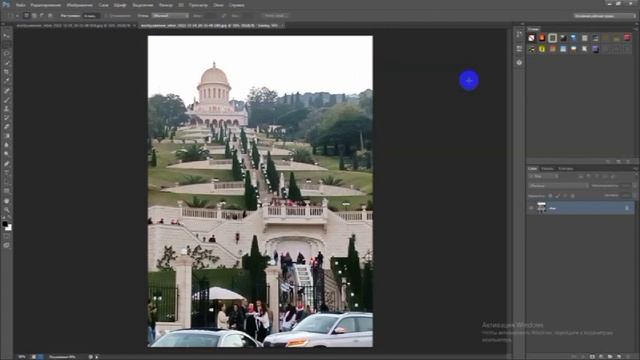The image size is (640, 360).
Task: Select the Crop tool
Action: 6,72
